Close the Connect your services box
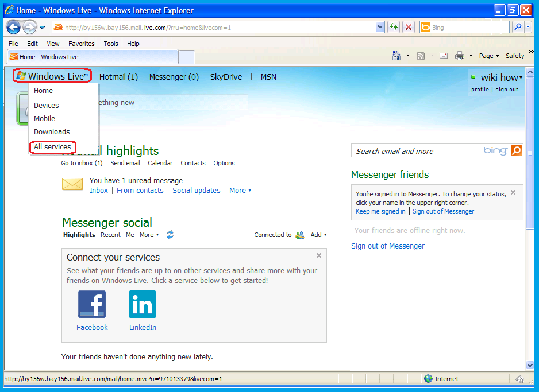539x392 pixels. tap(319, 255)
